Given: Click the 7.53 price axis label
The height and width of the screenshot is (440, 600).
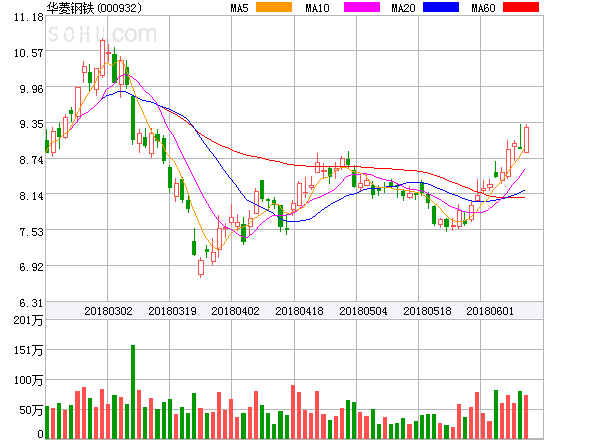Looking at the screenshot, I should [31, 232].
